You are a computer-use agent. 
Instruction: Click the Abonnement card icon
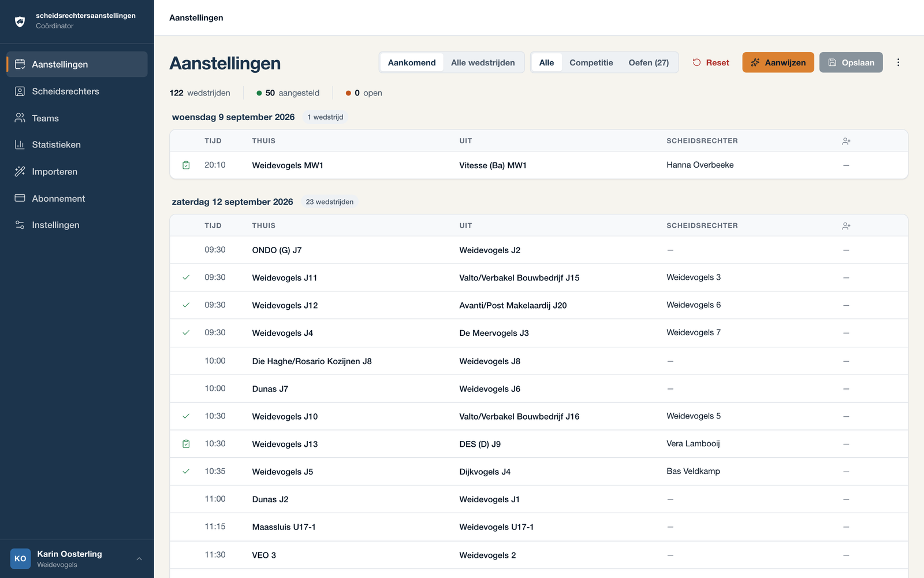pyautogui.click(x=20, y=198)
